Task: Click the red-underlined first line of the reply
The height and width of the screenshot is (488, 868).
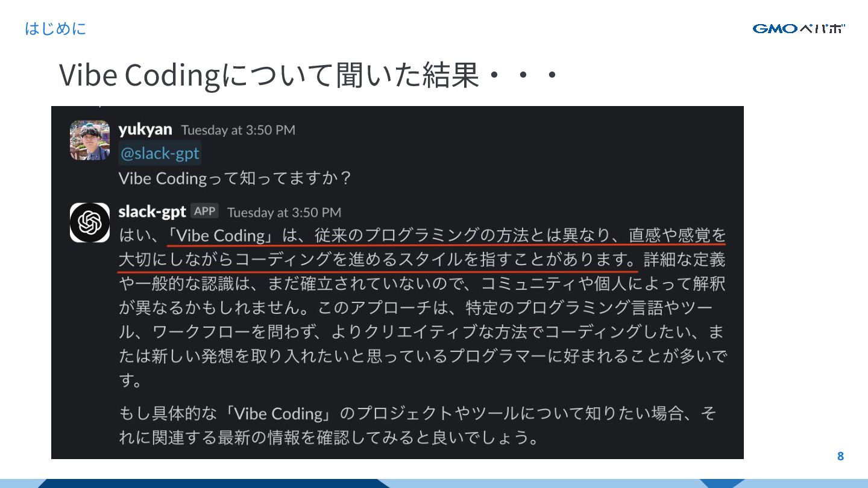Action: pyautogui.click(x=446, y=235)
